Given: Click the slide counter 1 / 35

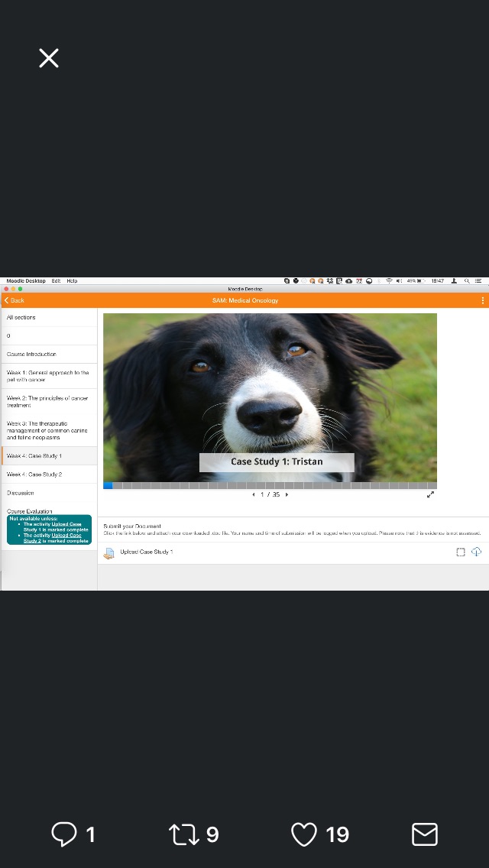Looking at the screenshot, I should coord(270,494).
